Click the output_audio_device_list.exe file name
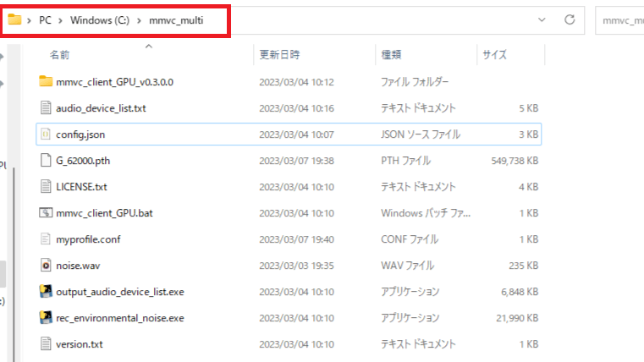Image resolution: width=644 pixels, height=362 pixels. coord(120,293)
